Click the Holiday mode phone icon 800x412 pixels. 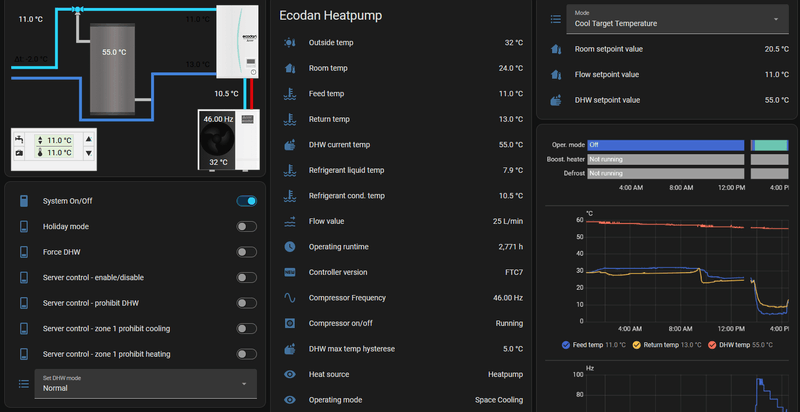[23, 227]
